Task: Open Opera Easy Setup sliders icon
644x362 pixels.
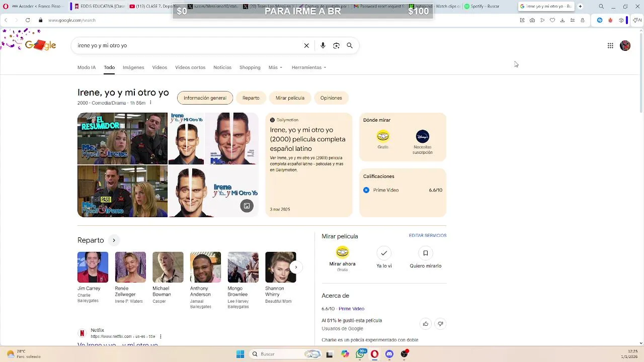Action: [573, 20]
